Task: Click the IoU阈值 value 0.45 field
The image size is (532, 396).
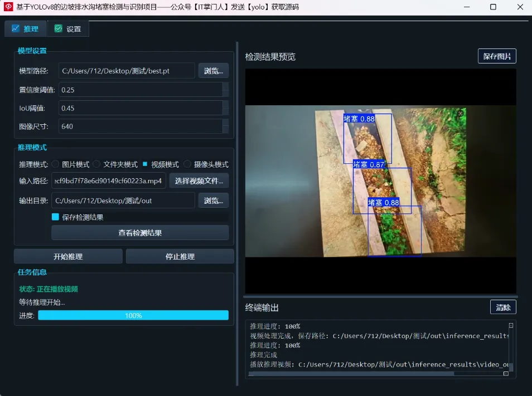Action: click(x=141, y=108)
